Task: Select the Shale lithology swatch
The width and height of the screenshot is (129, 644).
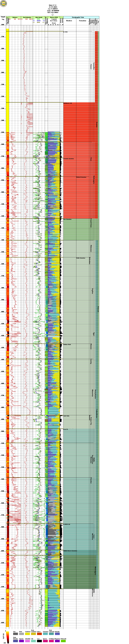Action: point(21,634)
